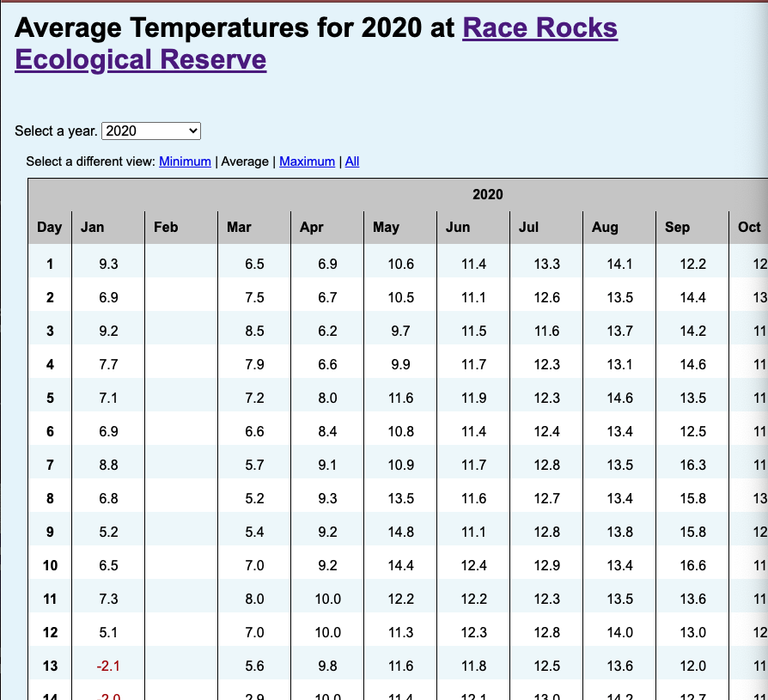Image resolution: width=768 pixels, height=700 pixels.
Task: Click the 'Jan' column header
Action: [92, 228]
